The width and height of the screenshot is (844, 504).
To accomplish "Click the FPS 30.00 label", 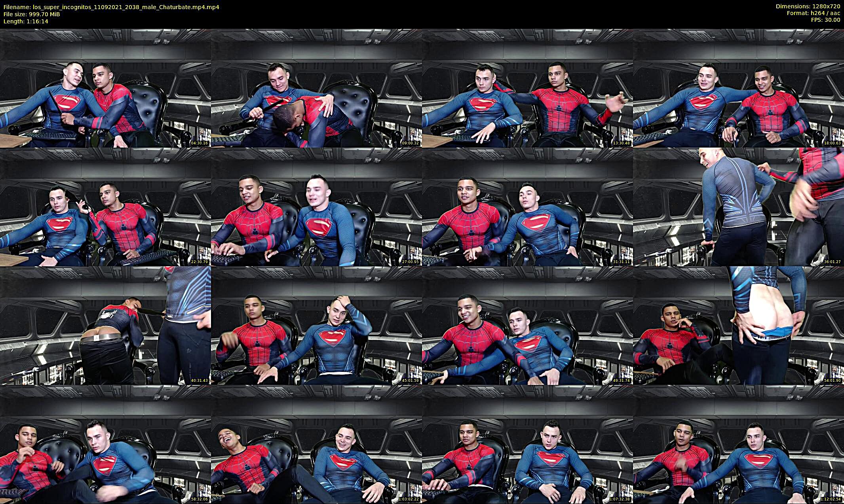I will click(x=825, y=20).
